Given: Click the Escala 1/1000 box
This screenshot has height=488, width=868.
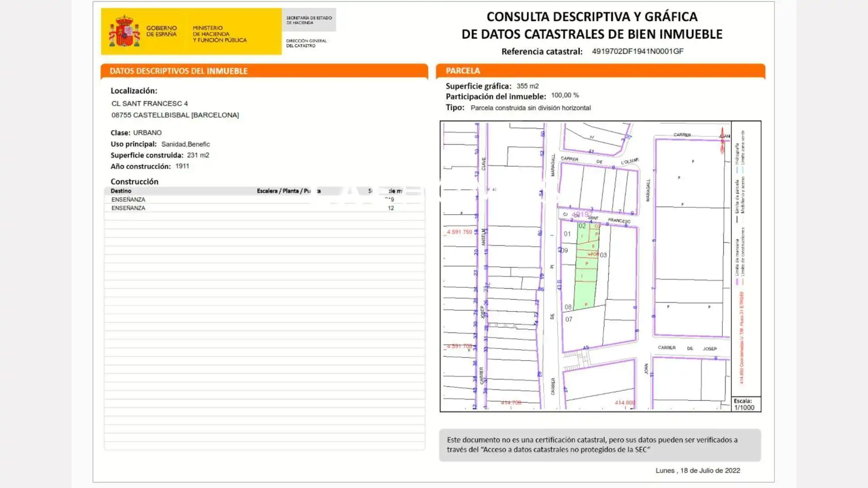Looking at the screenshot, I should (746, 404).
